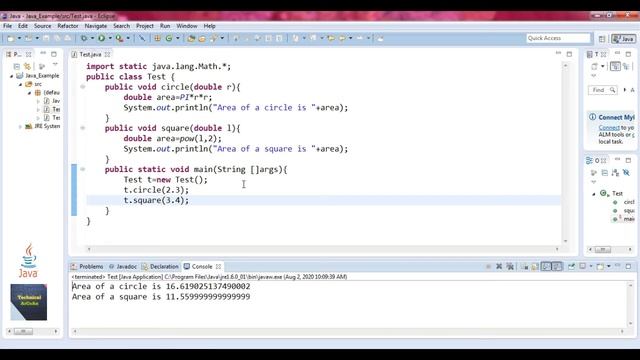This screenshot has width=640, height=360.
Task: Switch to the Declaration tab
Action: (160, 267)
